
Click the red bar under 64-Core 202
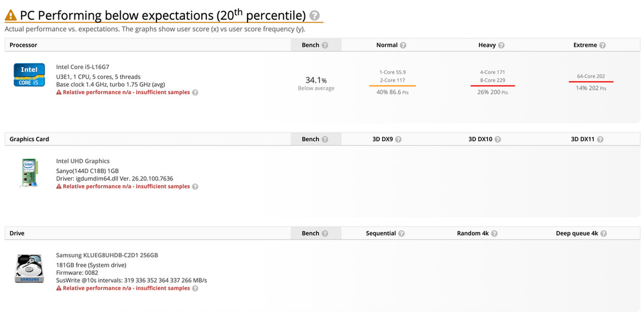coord(591,82)
